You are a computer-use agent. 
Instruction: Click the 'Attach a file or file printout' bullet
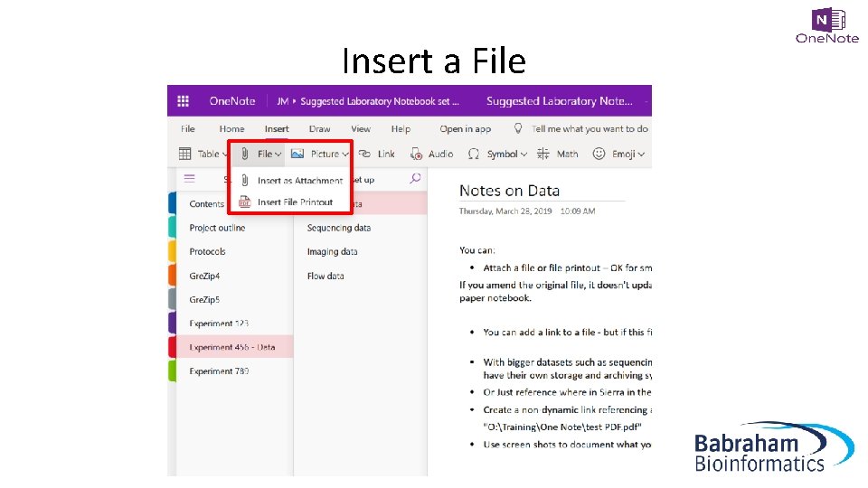tap(568, 267)
